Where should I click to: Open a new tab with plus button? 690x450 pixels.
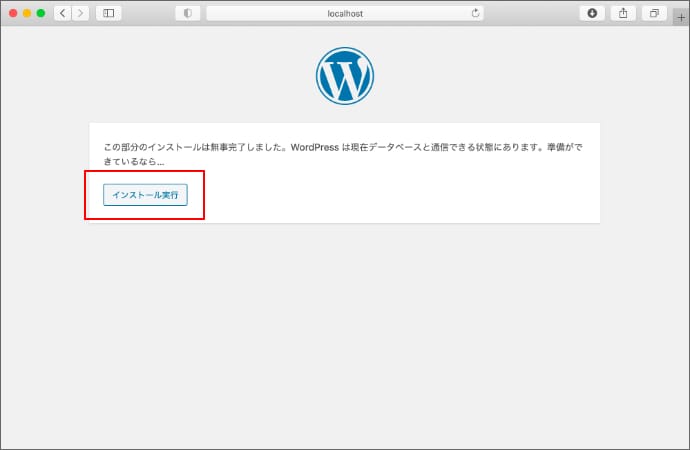(681, 14)
